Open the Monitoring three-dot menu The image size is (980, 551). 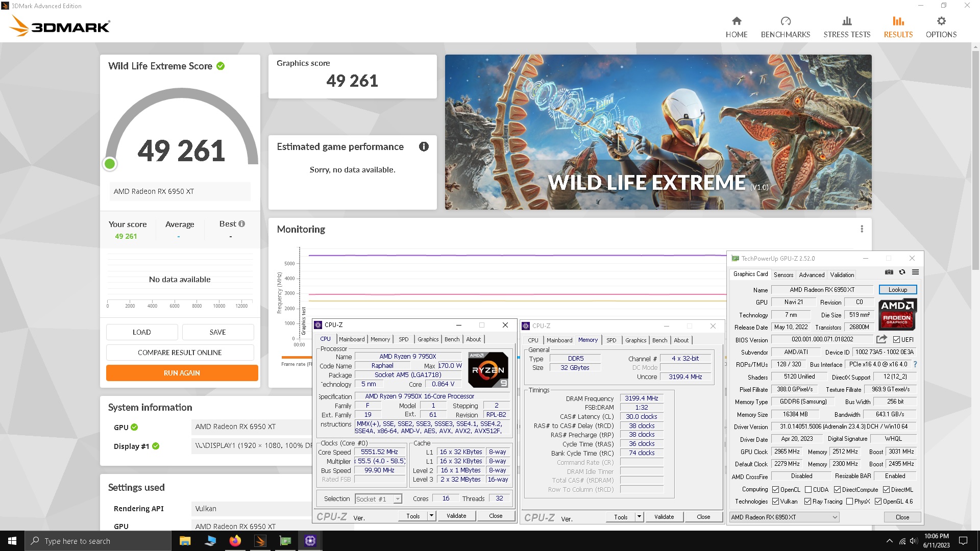(862, 229)
